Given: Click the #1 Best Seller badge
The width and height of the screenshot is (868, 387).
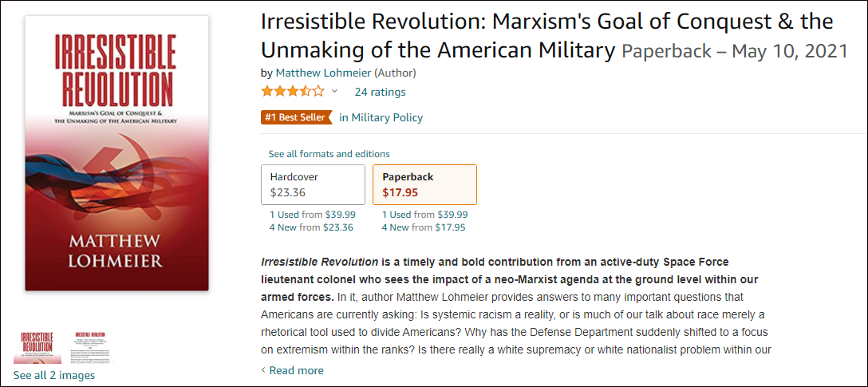Looking at the screenshot, I should click(295, 117).
